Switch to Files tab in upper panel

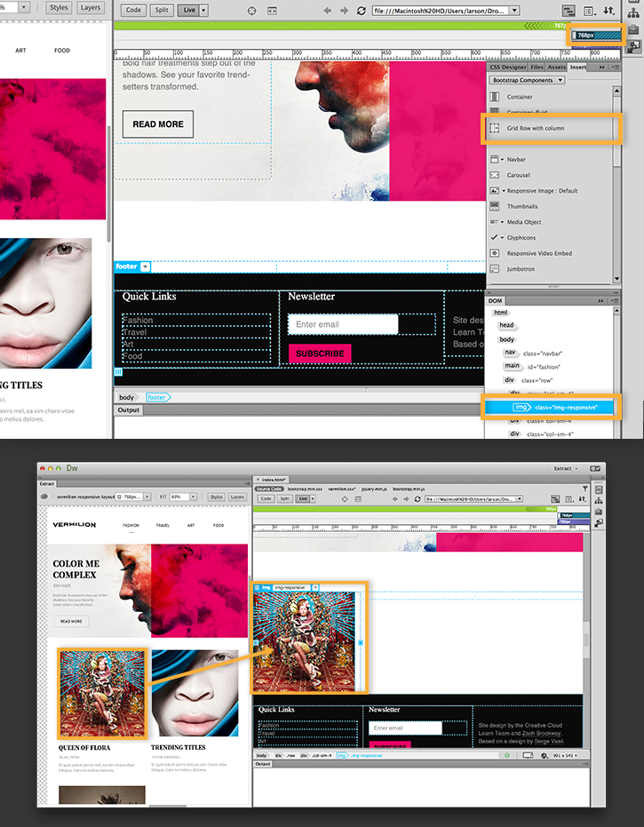click(537, 67)
